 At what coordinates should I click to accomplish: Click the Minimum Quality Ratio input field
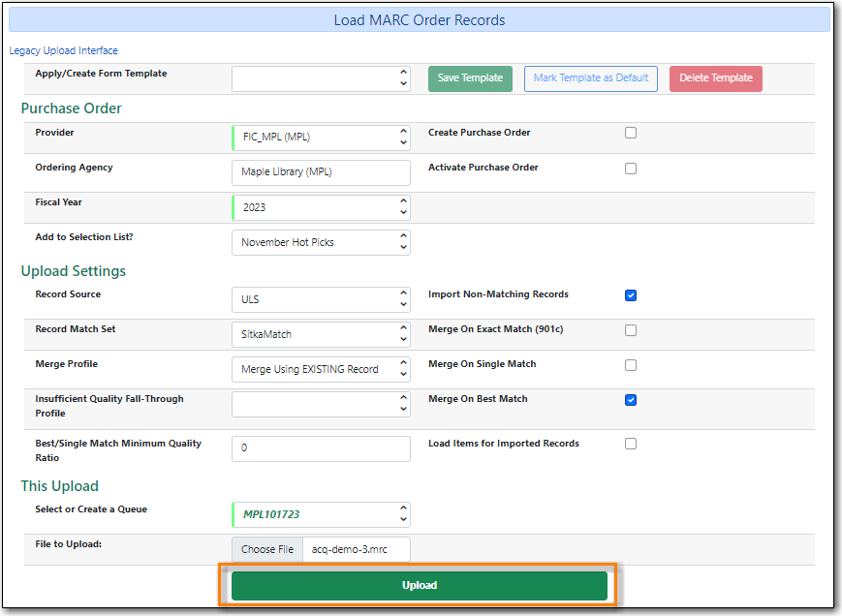(320, 448)
